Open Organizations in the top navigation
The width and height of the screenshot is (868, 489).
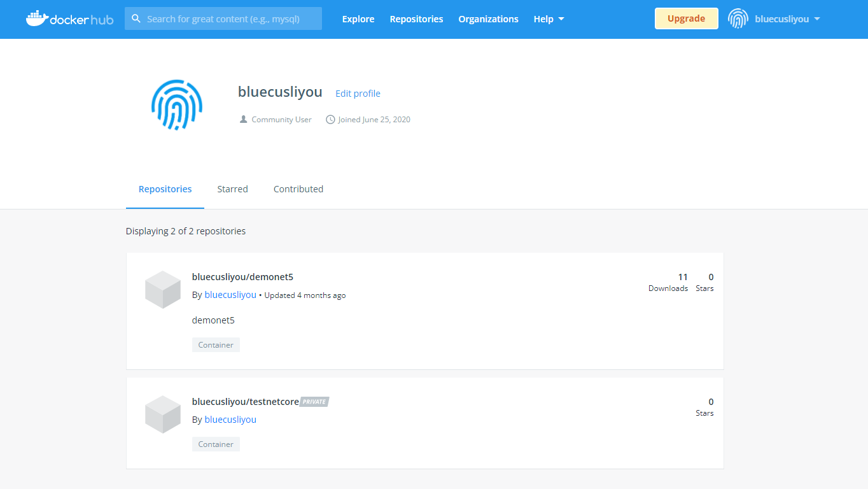[x=488, y=19]
